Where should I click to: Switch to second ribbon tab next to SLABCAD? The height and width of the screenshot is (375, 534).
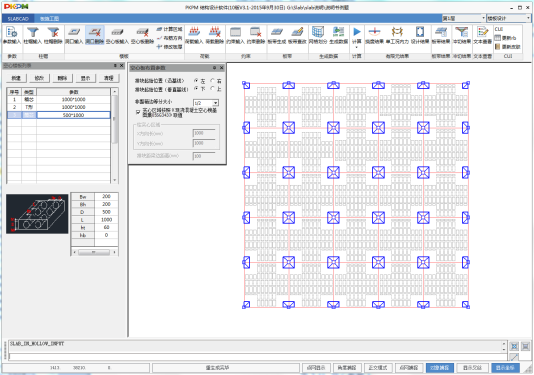click(x=49, y=19)
